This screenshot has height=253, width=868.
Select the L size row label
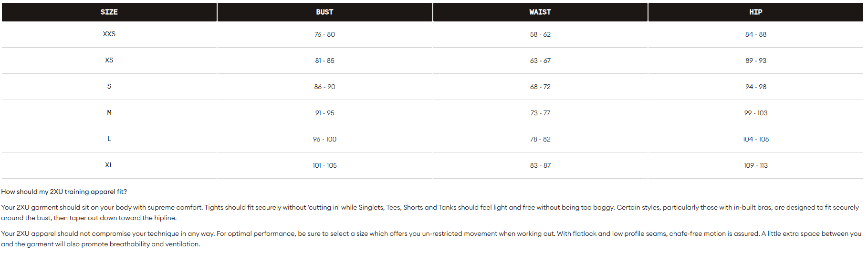pyautogui.click(x=109, y=139)
